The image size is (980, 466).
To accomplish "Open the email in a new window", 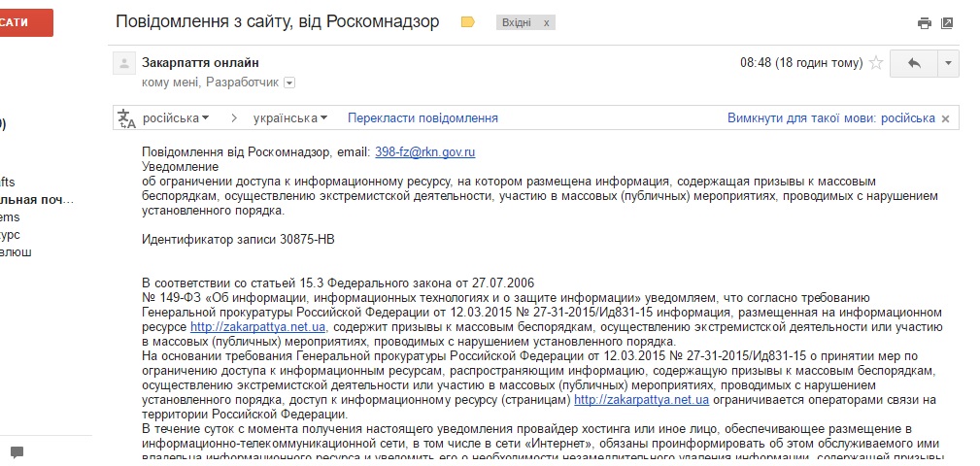I will click(947, 22).
